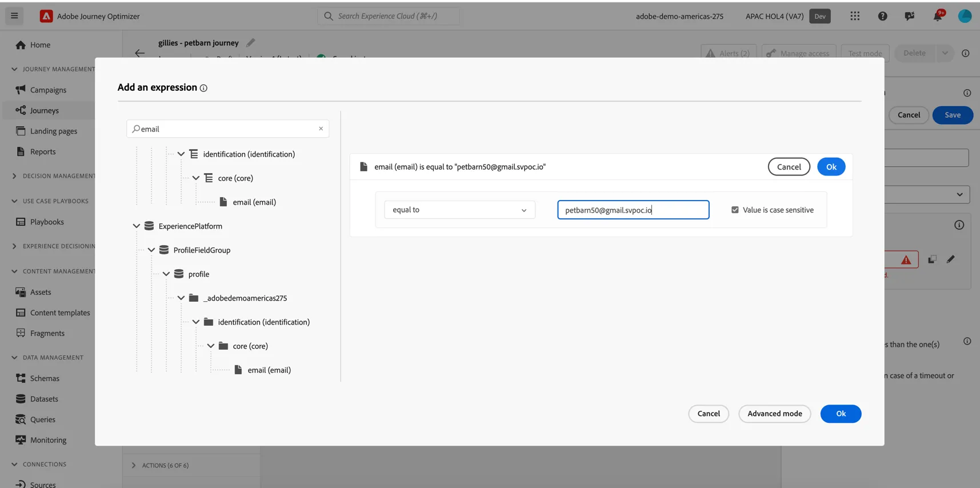Expand the Actions (6 of 6) section

134,466
